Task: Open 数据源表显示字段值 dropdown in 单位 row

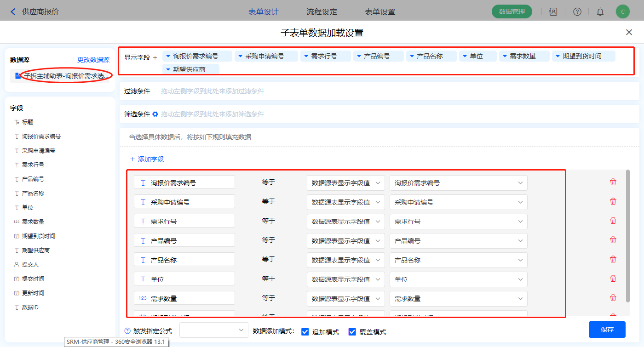Action: [x=345, y=279]
